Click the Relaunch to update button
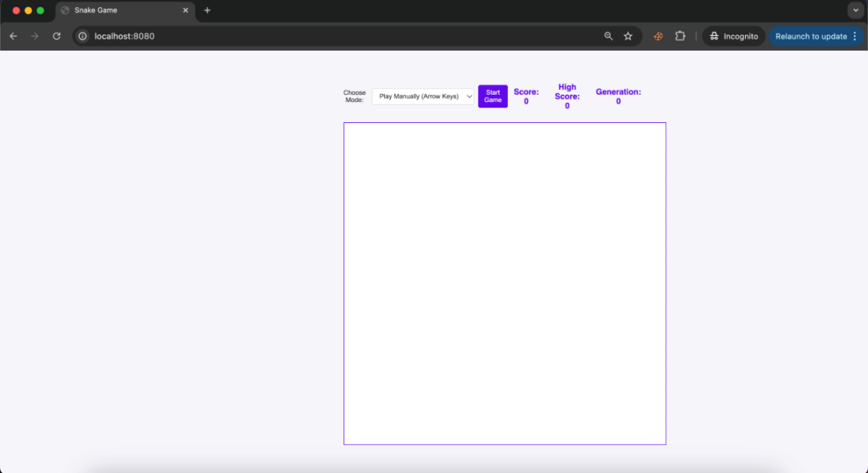This screenshot has width=868, height=473. click(810, 36)
